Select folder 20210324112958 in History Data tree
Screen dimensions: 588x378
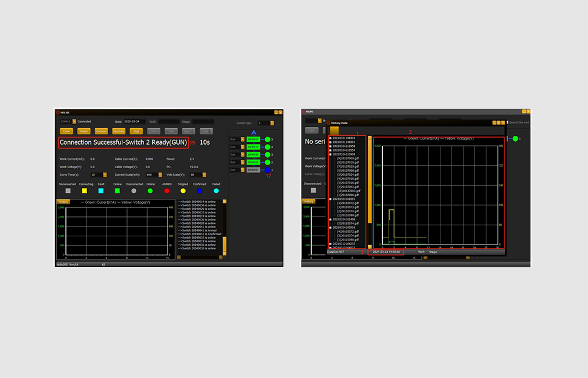[343, 146]
